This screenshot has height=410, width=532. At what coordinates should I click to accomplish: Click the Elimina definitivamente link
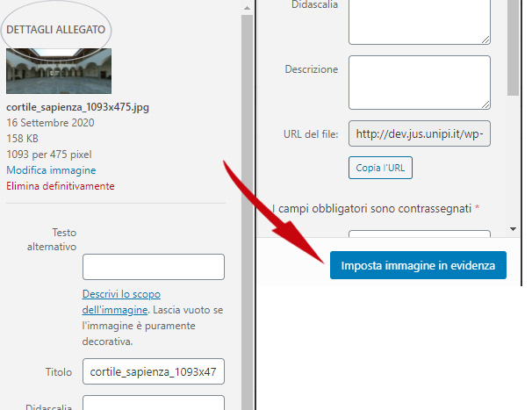click(x=61, y=186)
